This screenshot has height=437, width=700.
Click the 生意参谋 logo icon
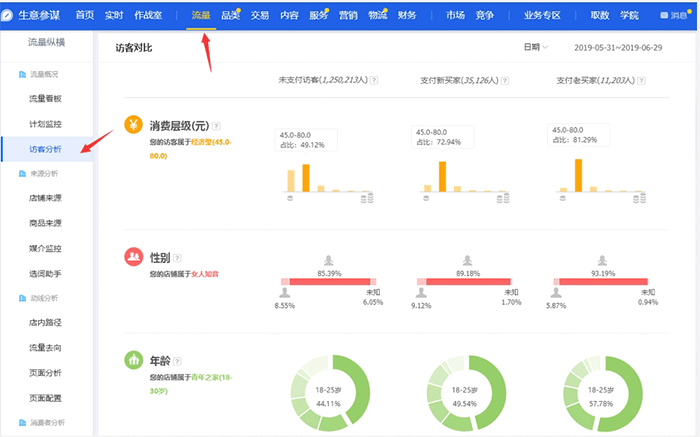pos(7,15)
